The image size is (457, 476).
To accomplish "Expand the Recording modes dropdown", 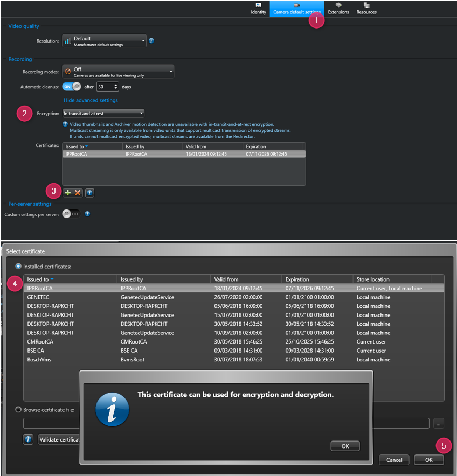I will pos(118,72).
